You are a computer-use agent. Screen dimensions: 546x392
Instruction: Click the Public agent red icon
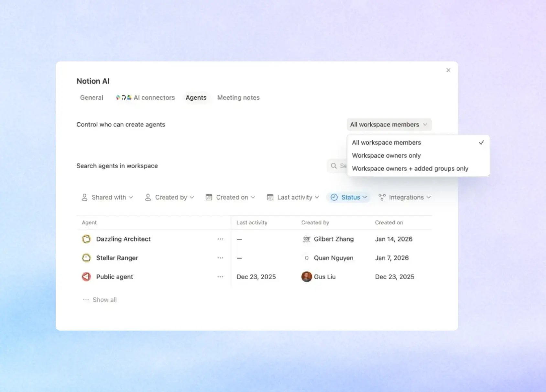[86, 277]
